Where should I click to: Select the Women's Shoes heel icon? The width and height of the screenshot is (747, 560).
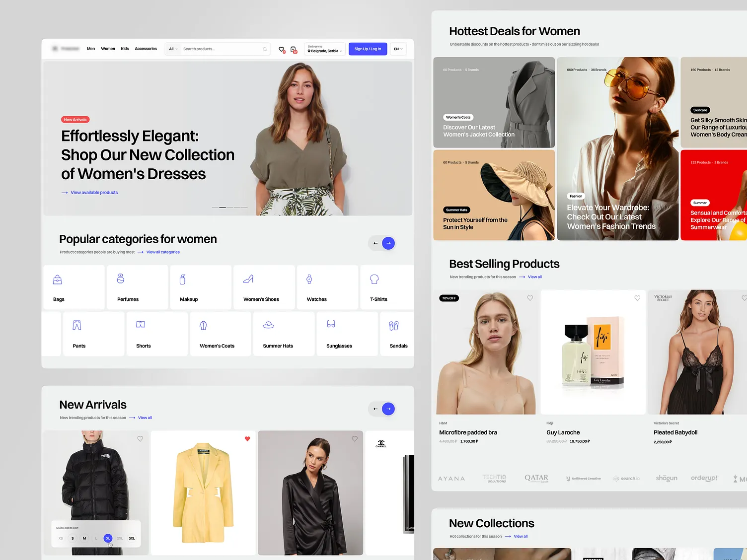pyautogui.click(x=249, y=279)
